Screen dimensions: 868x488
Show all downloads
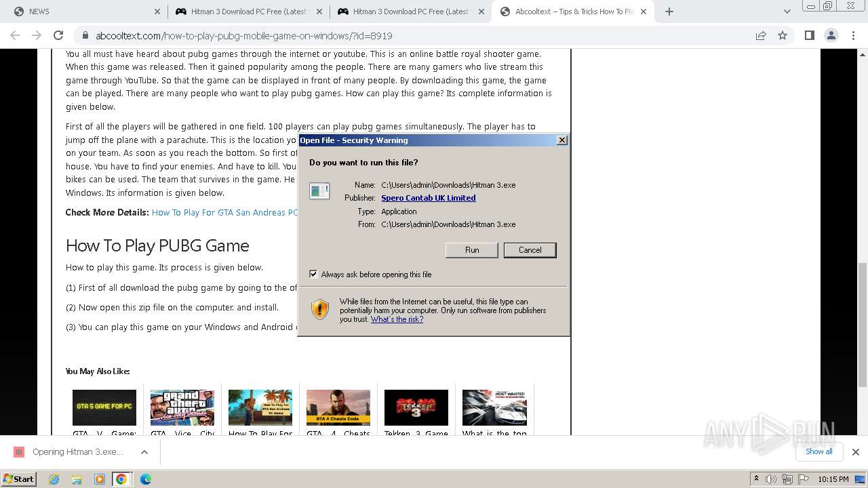pyautogui.click(x=818, y=451)
